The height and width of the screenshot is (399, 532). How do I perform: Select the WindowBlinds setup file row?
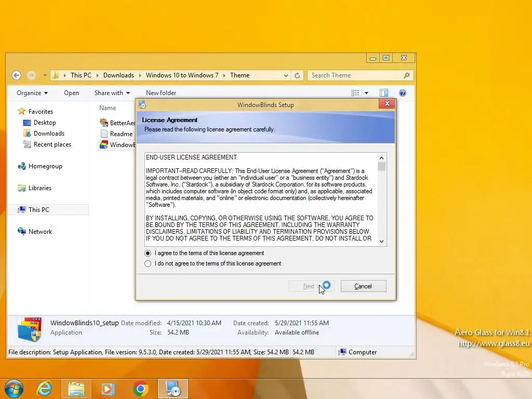pos(117,144)
